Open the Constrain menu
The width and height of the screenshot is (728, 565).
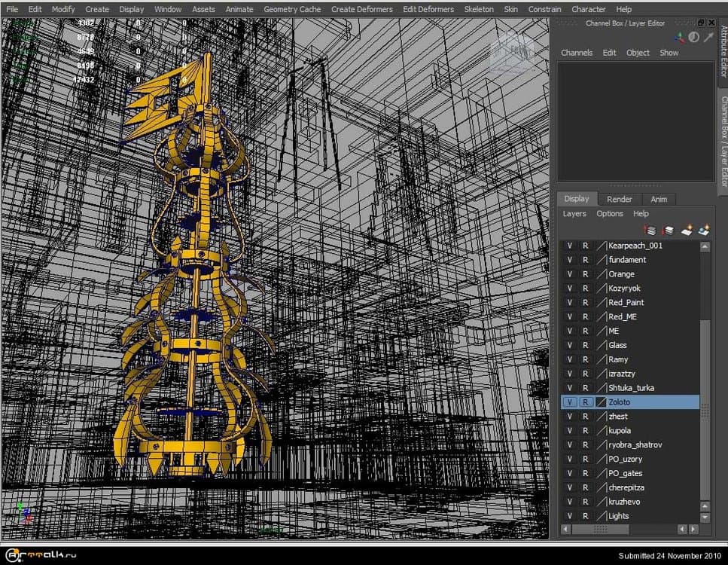(544, 9)
